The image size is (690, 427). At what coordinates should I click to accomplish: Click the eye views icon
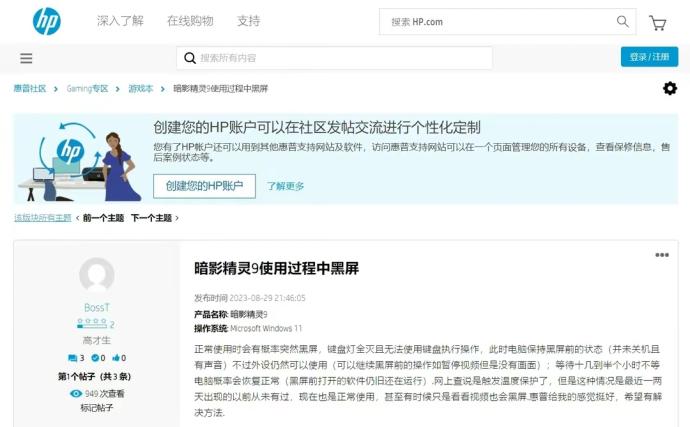pos(76,394)
